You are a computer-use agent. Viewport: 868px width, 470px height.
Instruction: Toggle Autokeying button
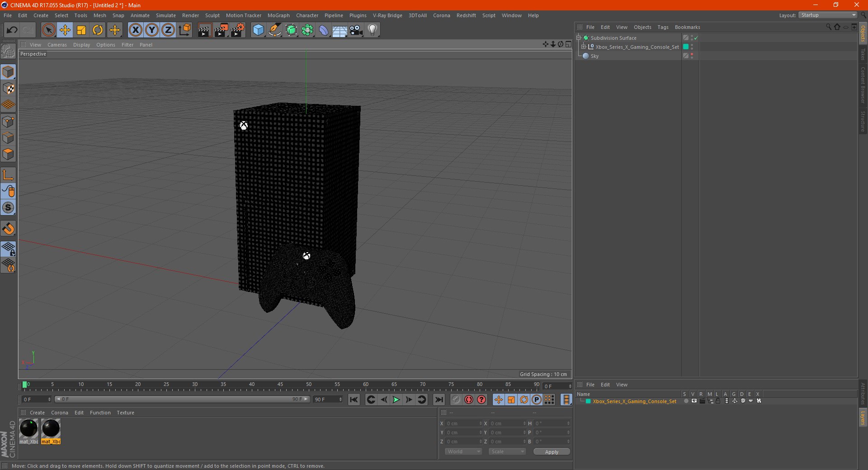pos(468,399)
